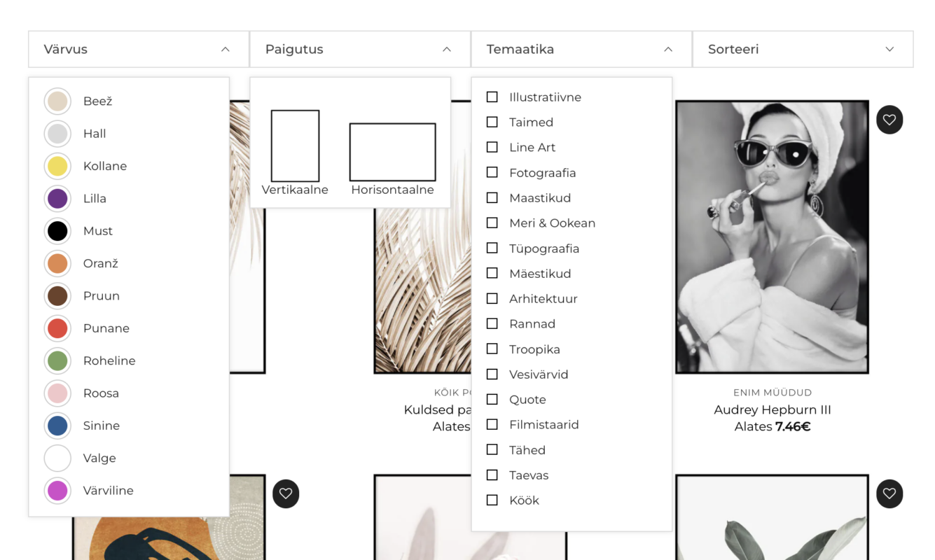This screenshot has width=935, height=560.
Task: Choose the Punane red swatch
Action: 57,328
